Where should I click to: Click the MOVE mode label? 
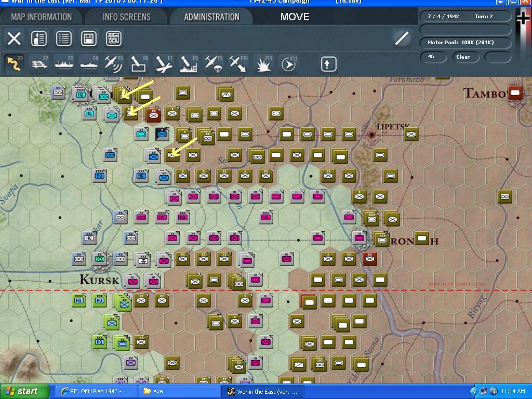[x=295, y=17]
